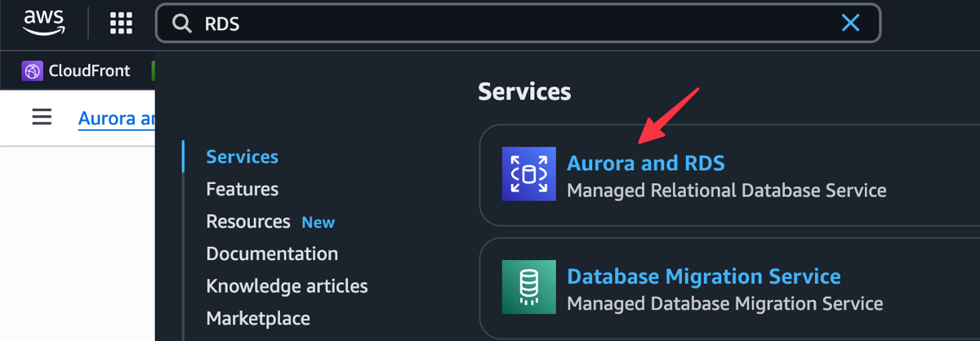Select Features search category

tap(242, 189)
